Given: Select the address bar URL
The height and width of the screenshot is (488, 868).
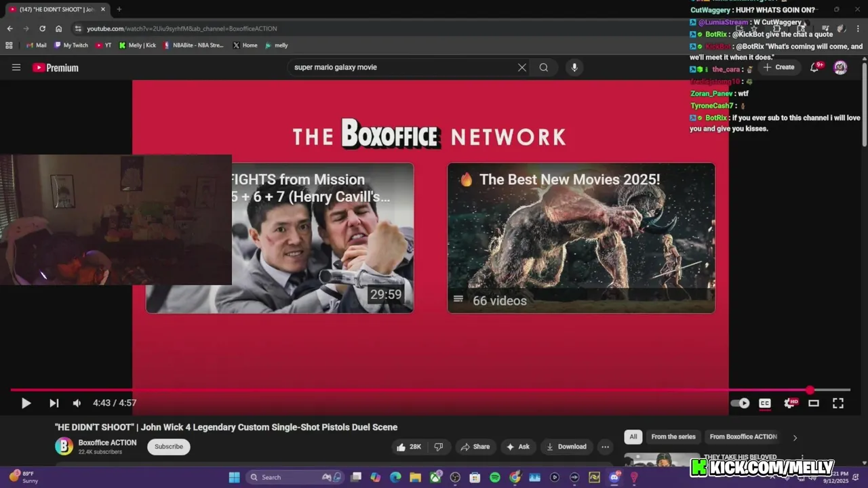Looking at the screenshot, I should click(182, 28).
